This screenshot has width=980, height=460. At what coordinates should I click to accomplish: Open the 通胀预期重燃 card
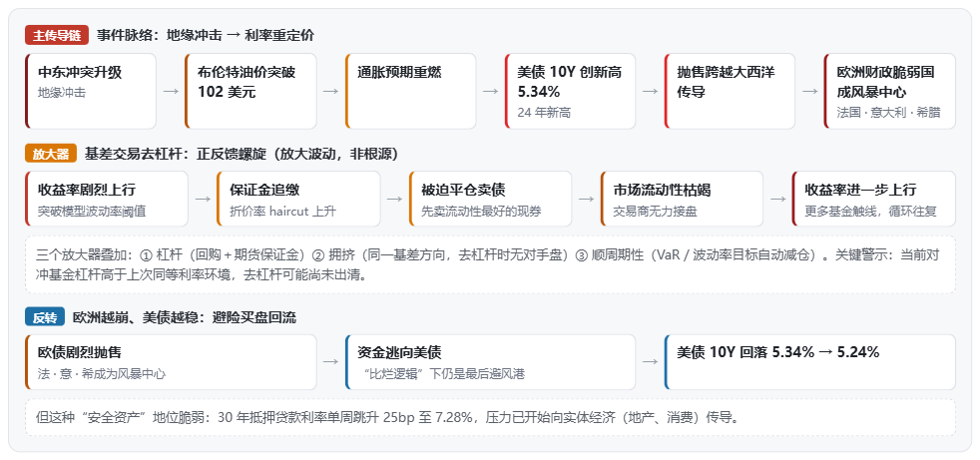(x=410, y=91)
